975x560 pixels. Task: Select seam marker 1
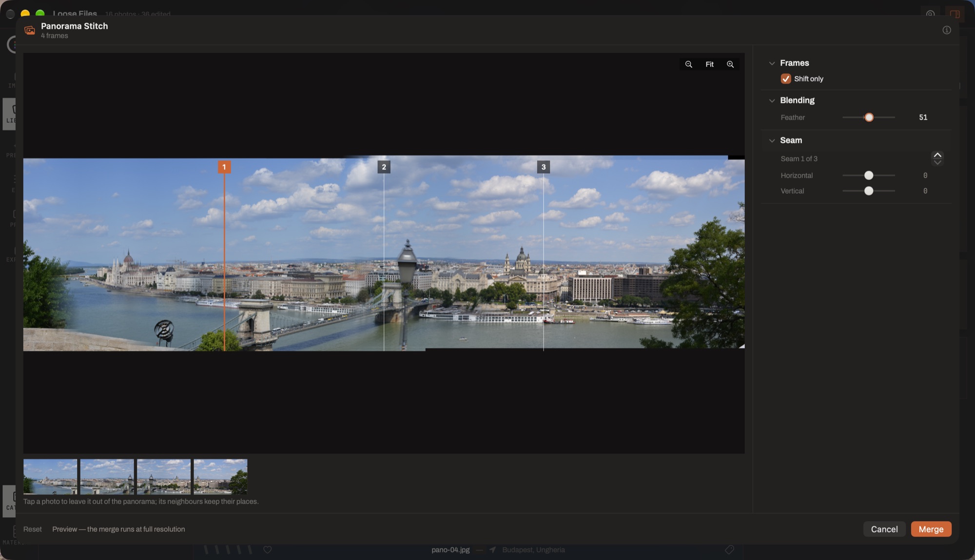coord(224,167)
